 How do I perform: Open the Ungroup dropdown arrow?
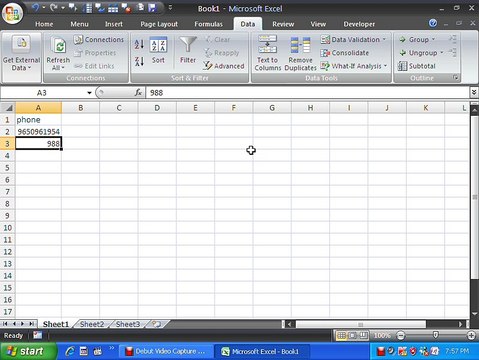point(442,53)
